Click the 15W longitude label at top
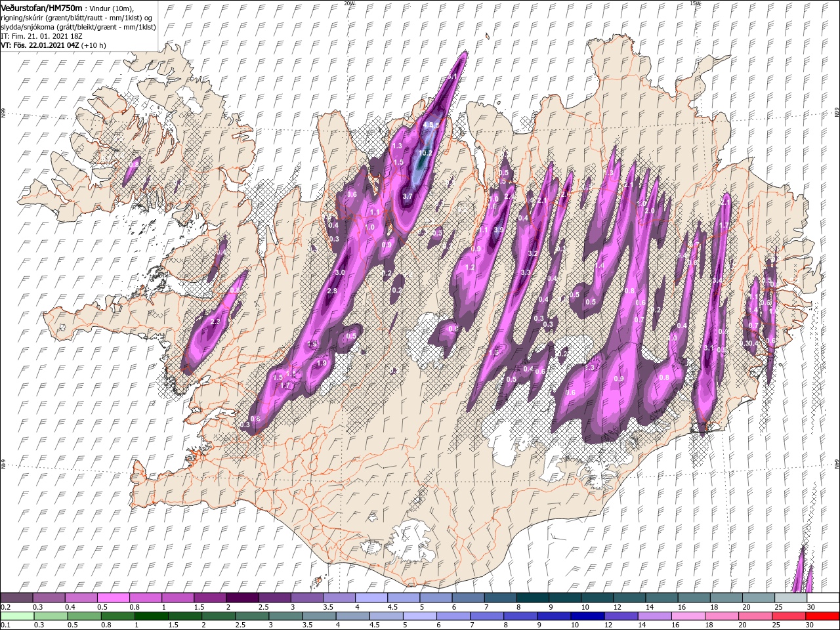Image resolution: width=840 pixels, height=630 pixels. pyautogui.click(x=695, y=3)
